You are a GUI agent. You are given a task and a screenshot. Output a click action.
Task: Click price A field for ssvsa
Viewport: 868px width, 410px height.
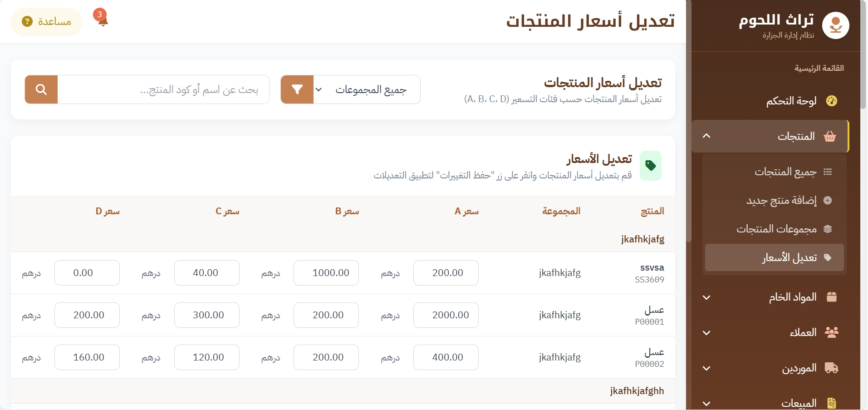(x=446, y=273)
